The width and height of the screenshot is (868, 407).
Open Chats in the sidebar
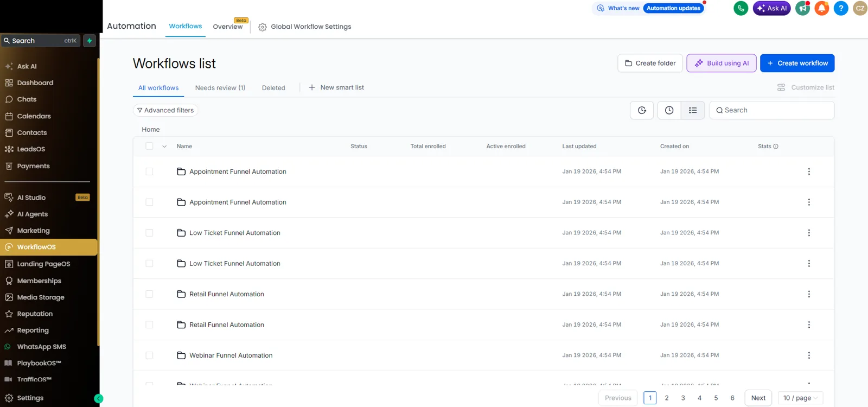coord(27,99)
